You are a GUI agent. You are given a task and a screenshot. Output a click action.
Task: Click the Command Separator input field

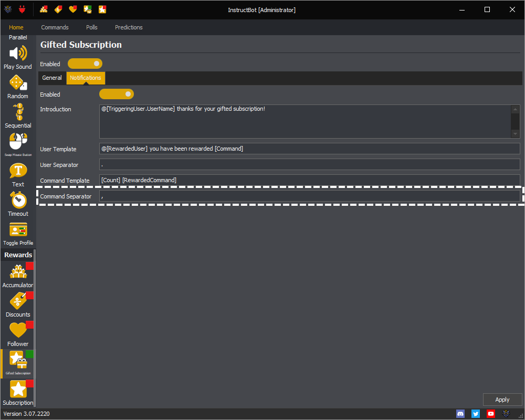click(x=309, y=196)
